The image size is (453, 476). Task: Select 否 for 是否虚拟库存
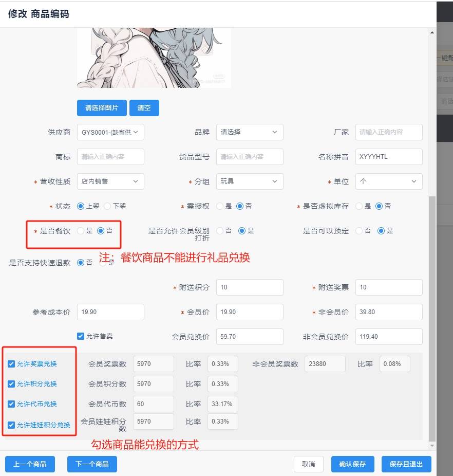379,206
